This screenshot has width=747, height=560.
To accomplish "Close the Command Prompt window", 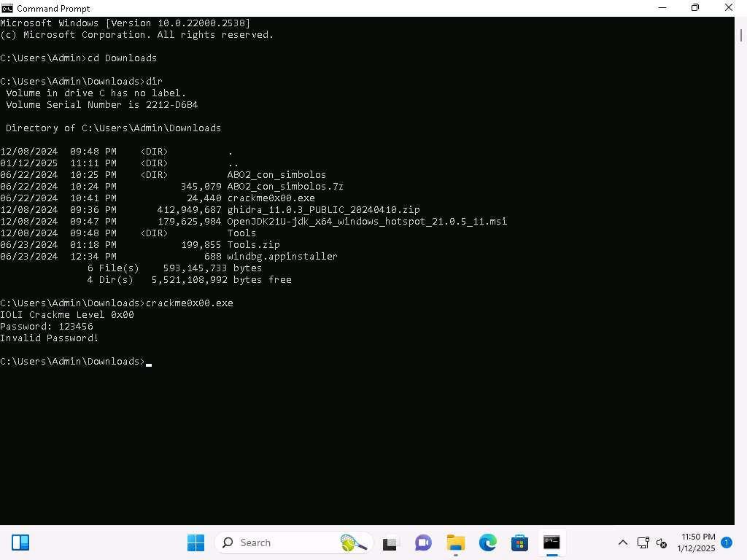I will pos(729,8).
